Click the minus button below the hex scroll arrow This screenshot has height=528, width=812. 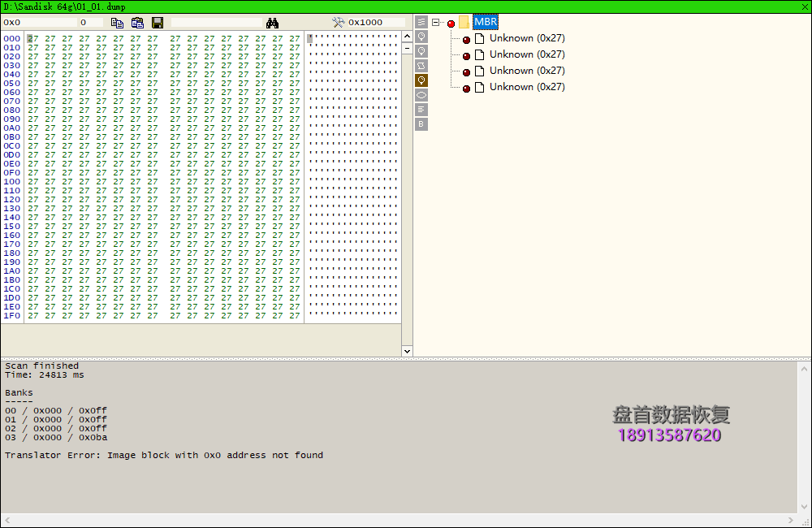tap(407, 48)
